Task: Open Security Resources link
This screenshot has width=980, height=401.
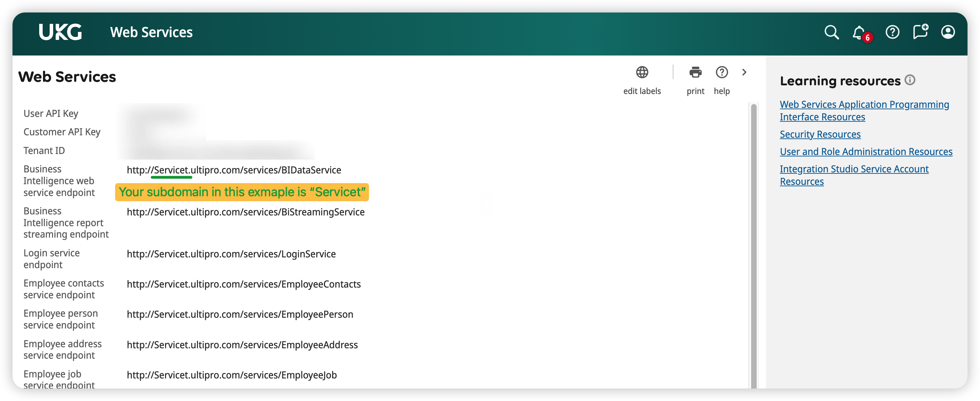Action: coord(820,134)
